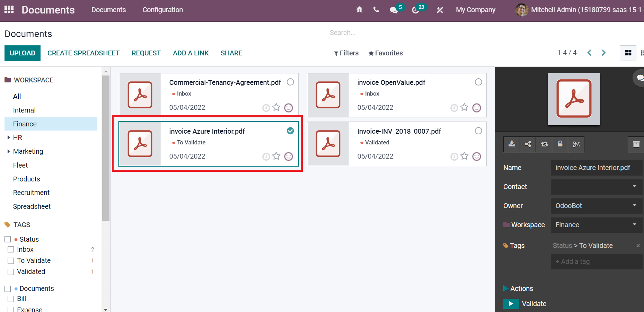Open the Configuration menu
This screenshot has height=312, width=644.
click(162, 10)
